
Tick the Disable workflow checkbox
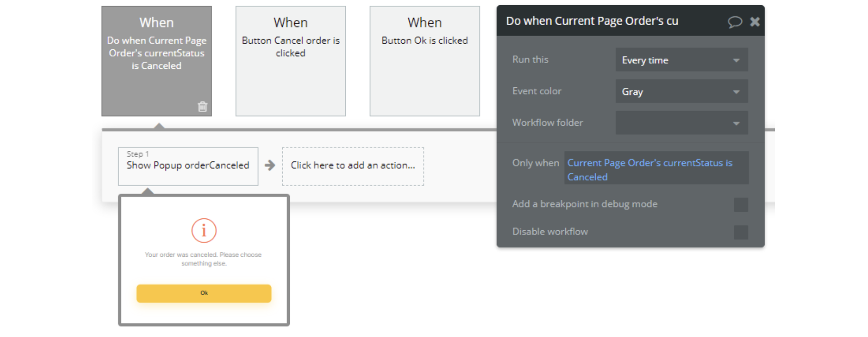pyautogui.click(x=740, y=232)
